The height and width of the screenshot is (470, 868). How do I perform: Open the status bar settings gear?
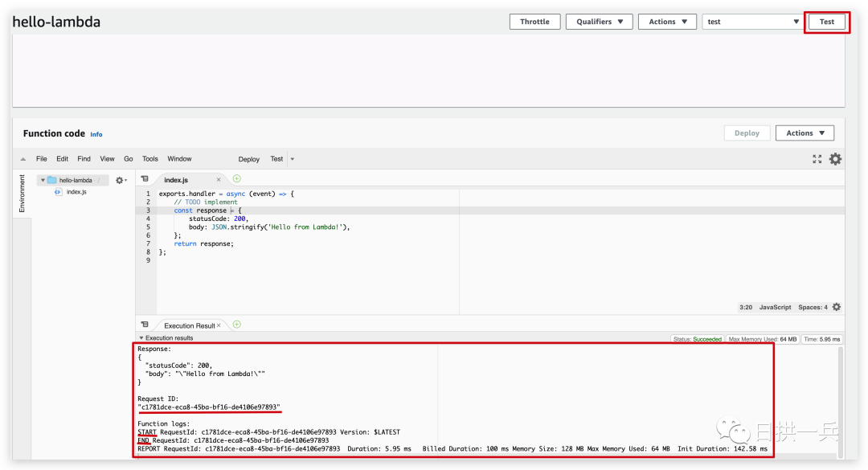point(836,306)
